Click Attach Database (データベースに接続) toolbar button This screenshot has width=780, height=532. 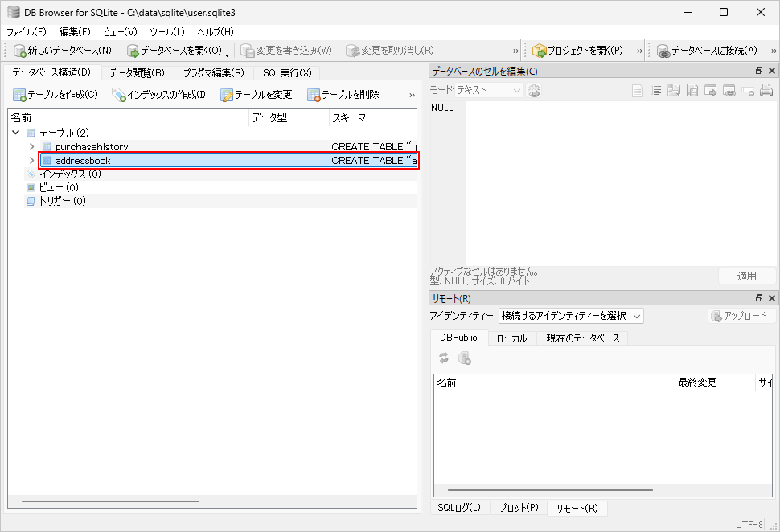663,51
